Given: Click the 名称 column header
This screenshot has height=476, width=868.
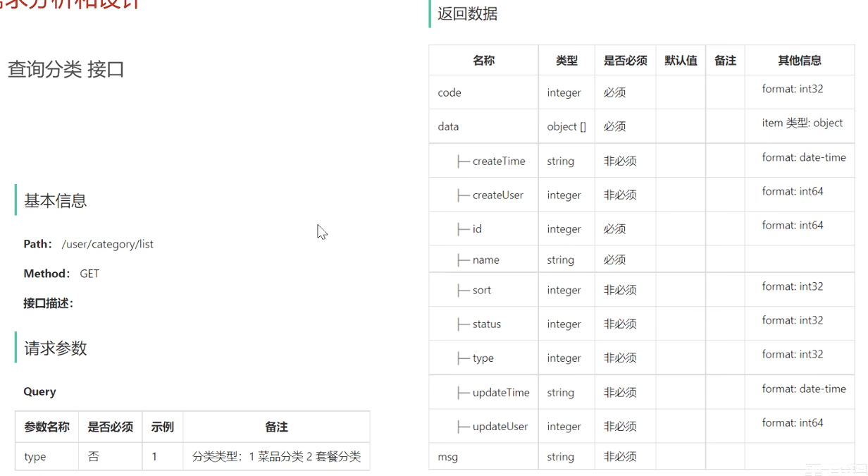Looking at the screenshot, I should click(x=483, y=60).
